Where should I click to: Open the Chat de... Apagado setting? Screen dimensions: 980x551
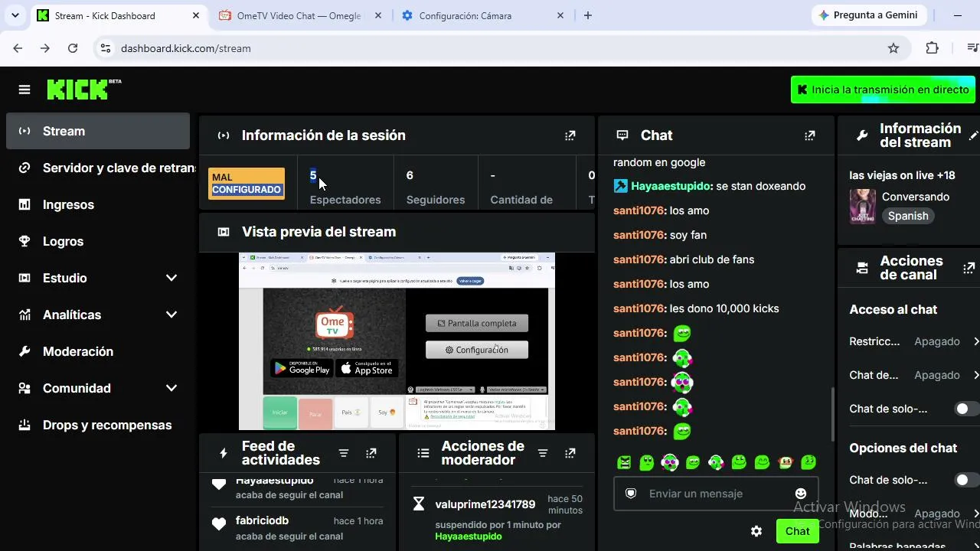point(914,375)
